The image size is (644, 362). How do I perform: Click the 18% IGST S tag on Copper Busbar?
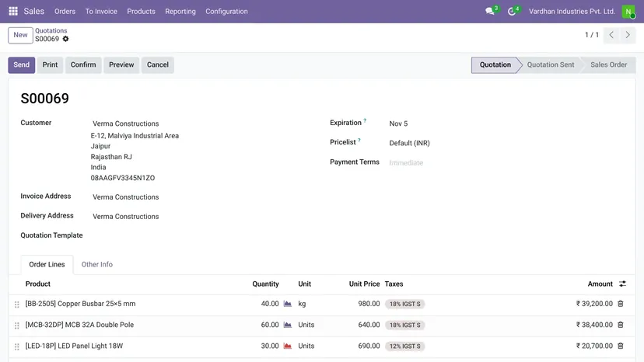pos(405,305)
